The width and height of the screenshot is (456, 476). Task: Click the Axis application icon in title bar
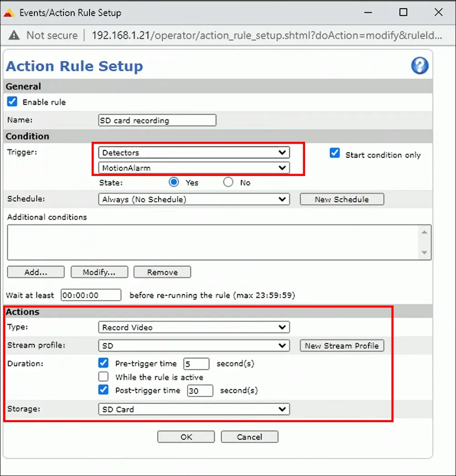(x=8, y=12)
